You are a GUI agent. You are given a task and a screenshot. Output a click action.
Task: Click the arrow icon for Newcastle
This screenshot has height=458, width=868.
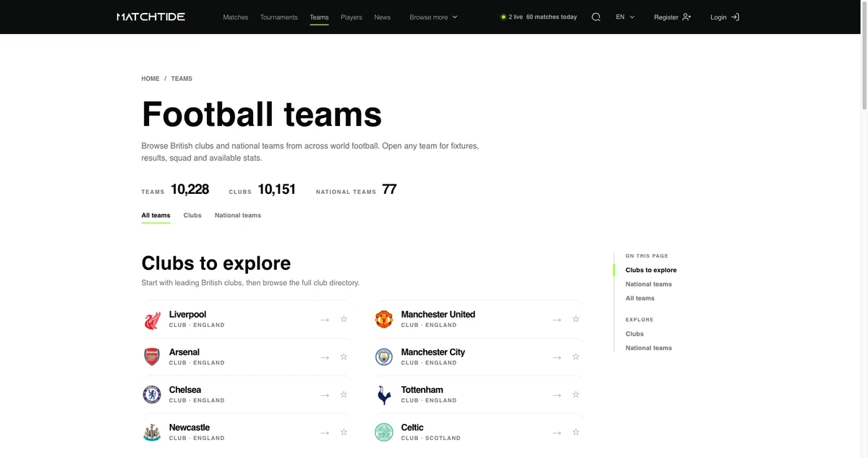(x=325, y=433)
